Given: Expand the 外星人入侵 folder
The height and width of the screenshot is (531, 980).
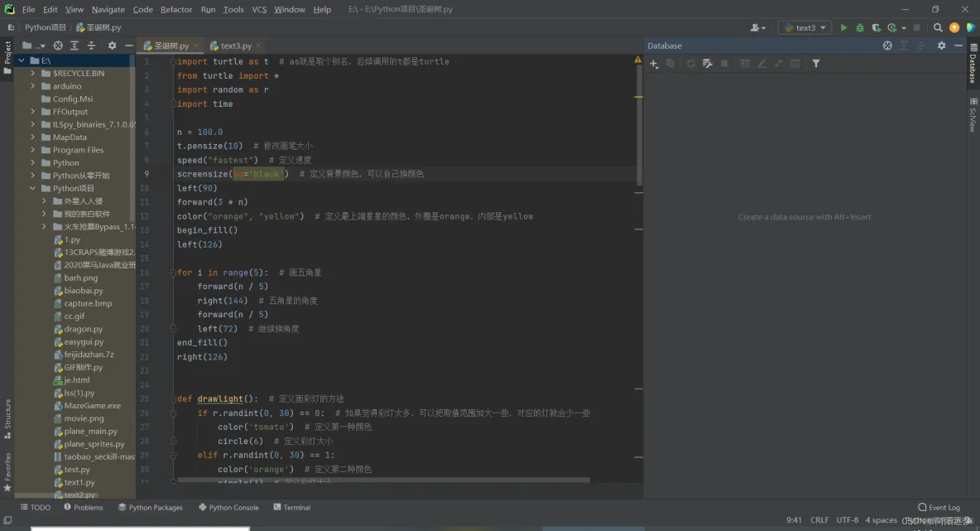Looking at the screenshot, I should pos(44,201).
